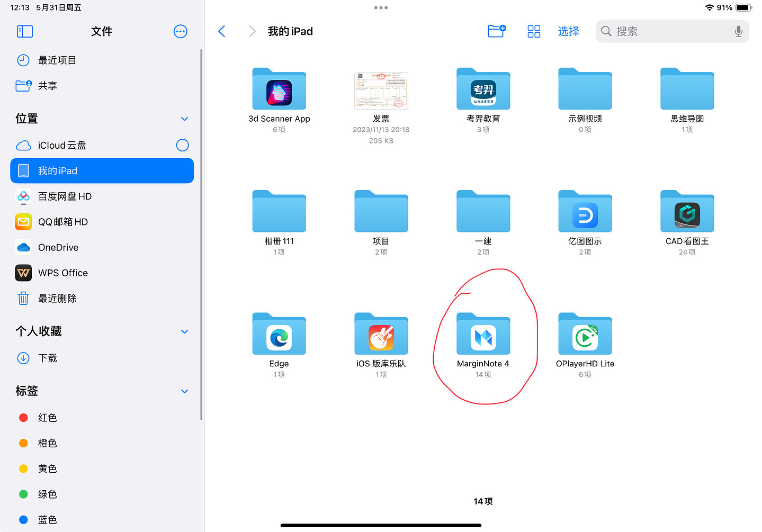762x532 pixels.
Task: Open 百度网盘 HD location
Action: (x=65, y=197)
